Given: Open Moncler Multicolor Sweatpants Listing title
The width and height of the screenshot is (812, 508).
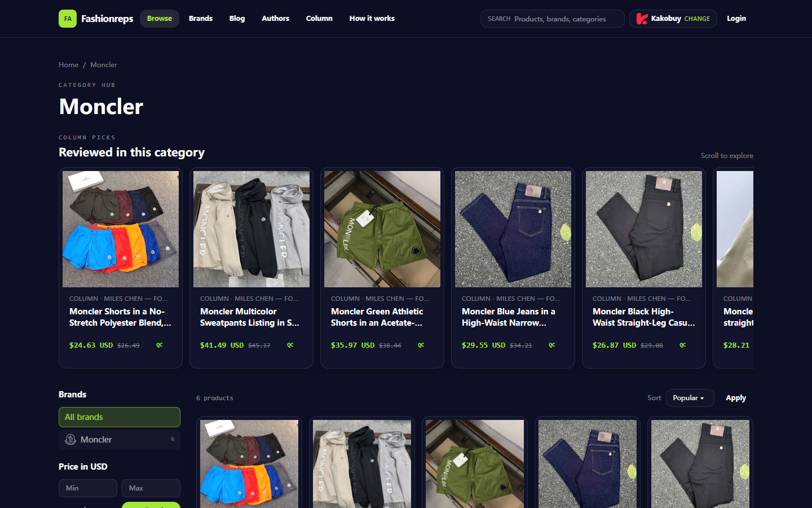Looking at the screenshot, I should coord(250,317).
